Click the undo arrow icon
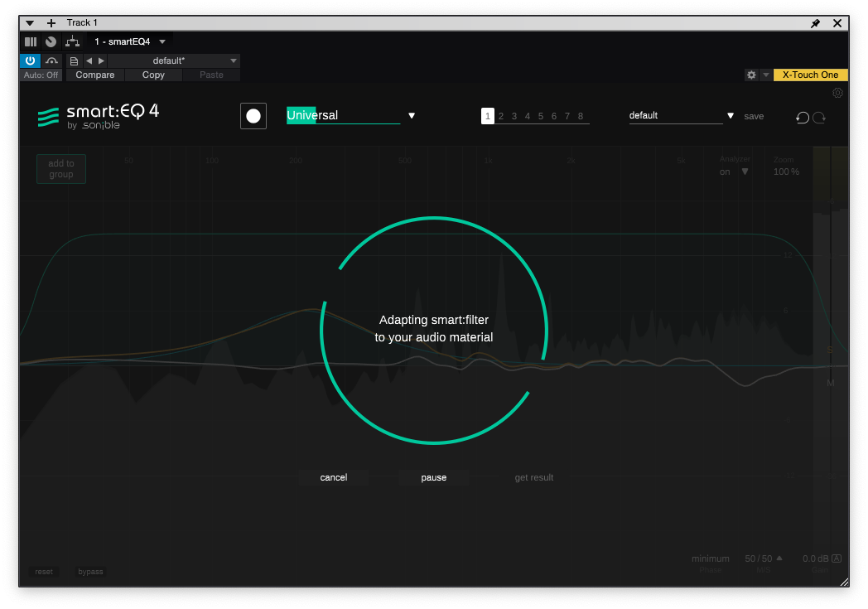Image resolution: width=868 pixels, height=609 pixels. point(803,117)
